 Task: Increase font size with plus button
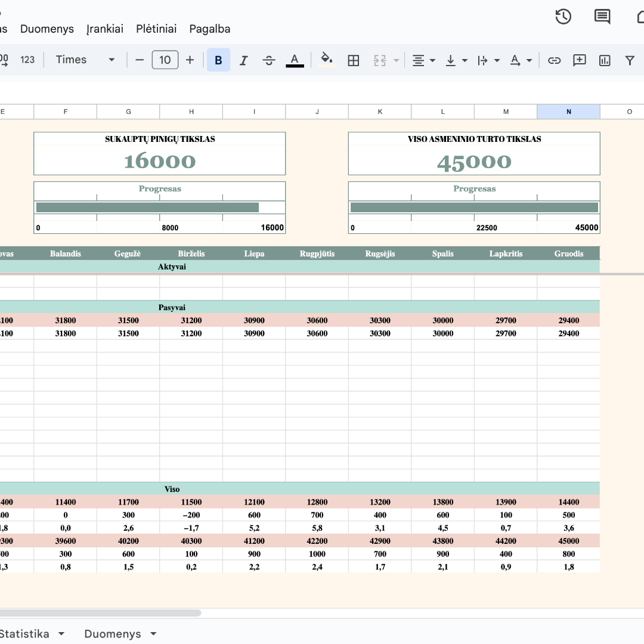[190, 60]
